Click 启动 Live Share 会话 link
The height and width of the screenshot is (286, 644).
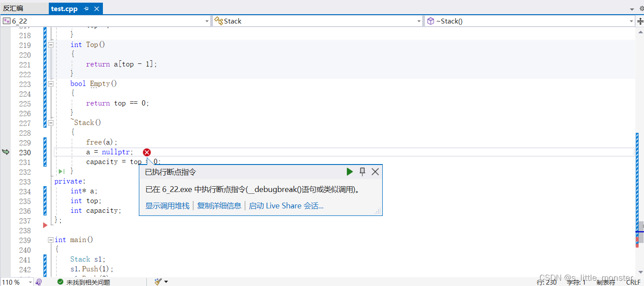[x=286, y=206]
